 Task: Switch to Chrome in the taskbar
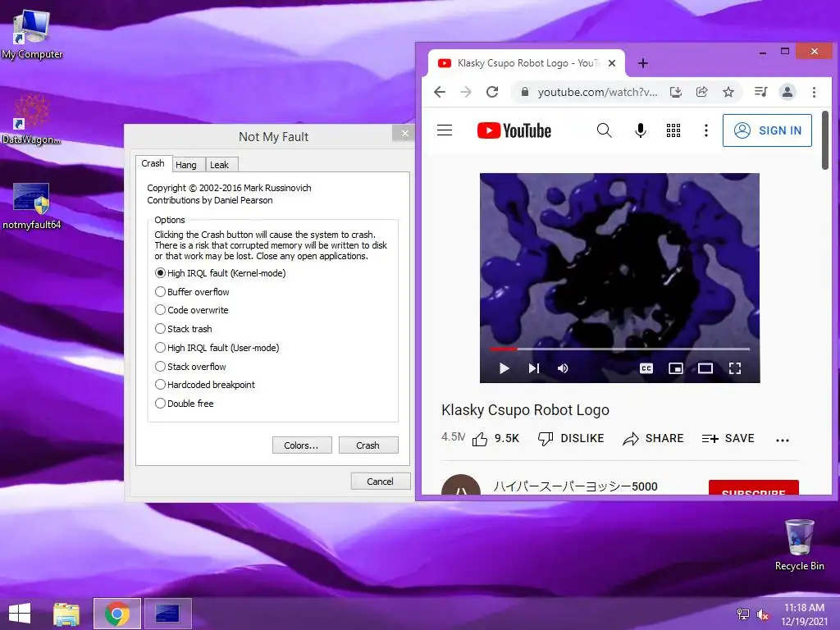click(x=116, y=614)
